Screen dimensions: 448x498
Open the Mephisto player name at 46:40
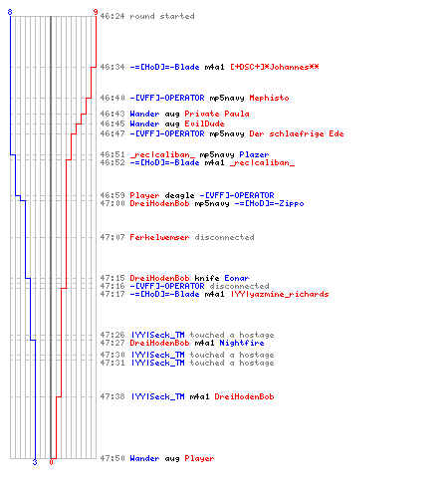[269, 98]
